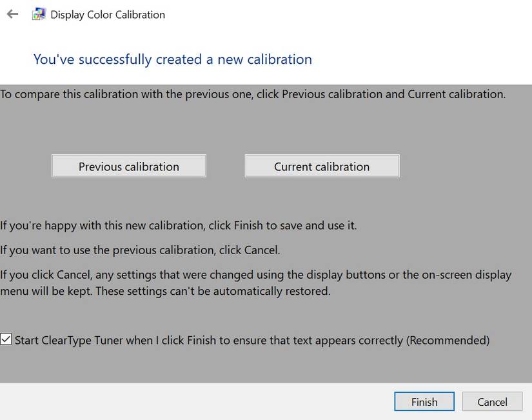The image size is (532, 420).
Task: Click the Display Color Calibration title text
Action: click(x=107, y=14)
